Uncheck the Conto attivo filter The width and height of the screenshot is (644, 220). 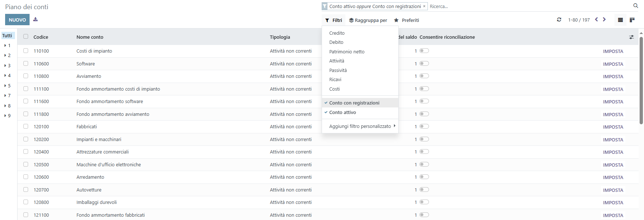(x=342, y=113)
